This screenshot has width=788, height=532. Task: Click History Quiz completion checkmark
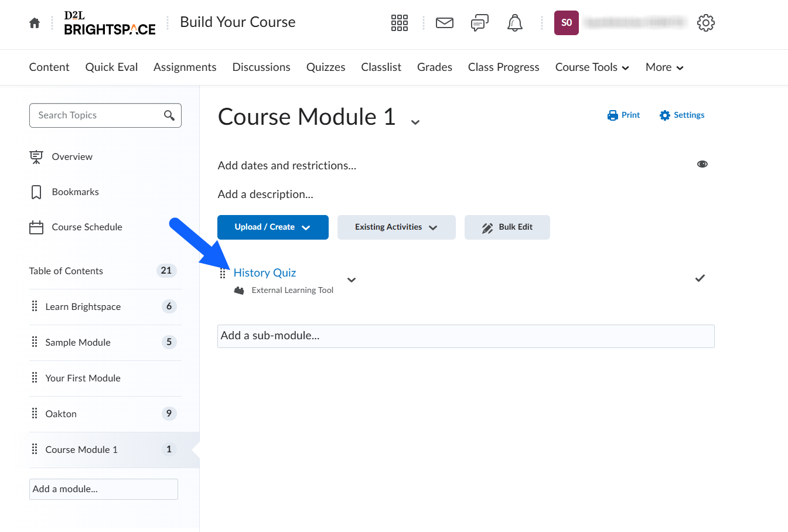[x=700, y=278]
